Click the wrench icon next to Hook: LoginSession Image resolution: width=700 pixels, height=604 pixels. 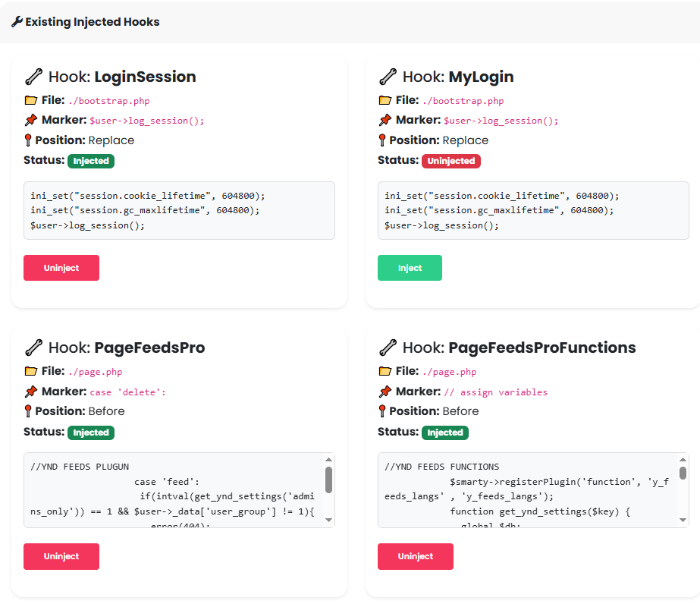(x=33, y=77)
